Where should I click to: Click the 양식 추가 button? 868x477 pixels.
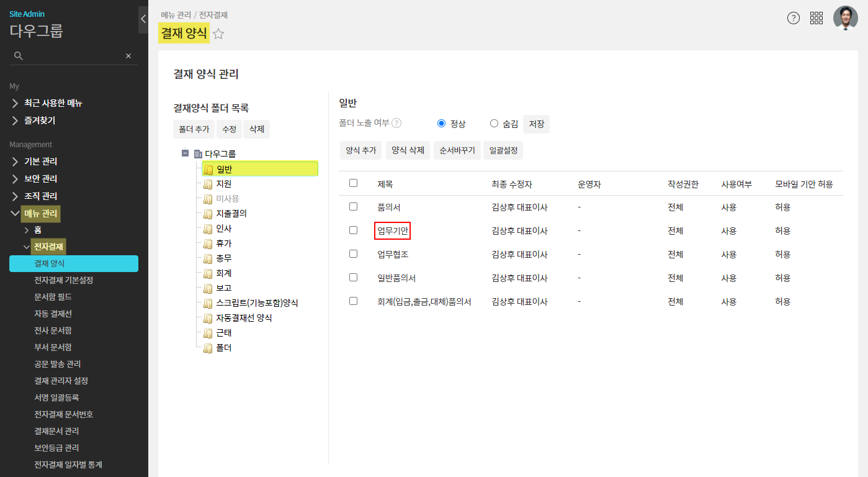(x=360, y=150)
